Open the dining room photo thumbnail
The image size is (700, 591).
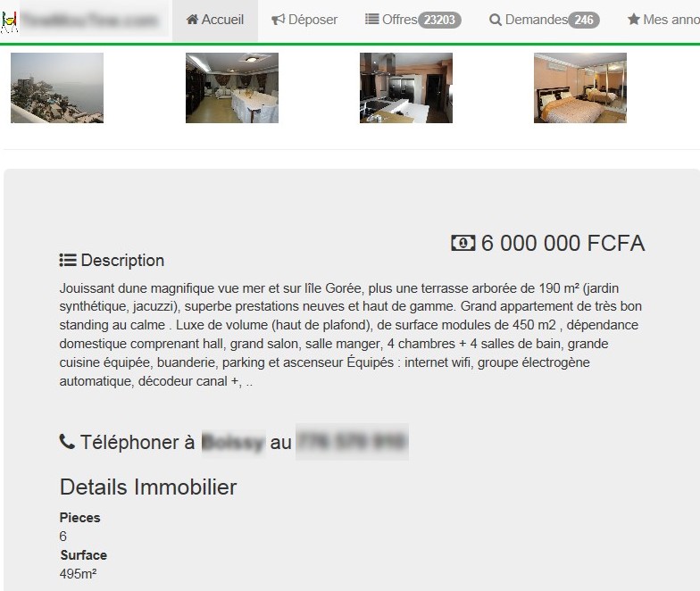pyautogui.click(x=232, y=87)
